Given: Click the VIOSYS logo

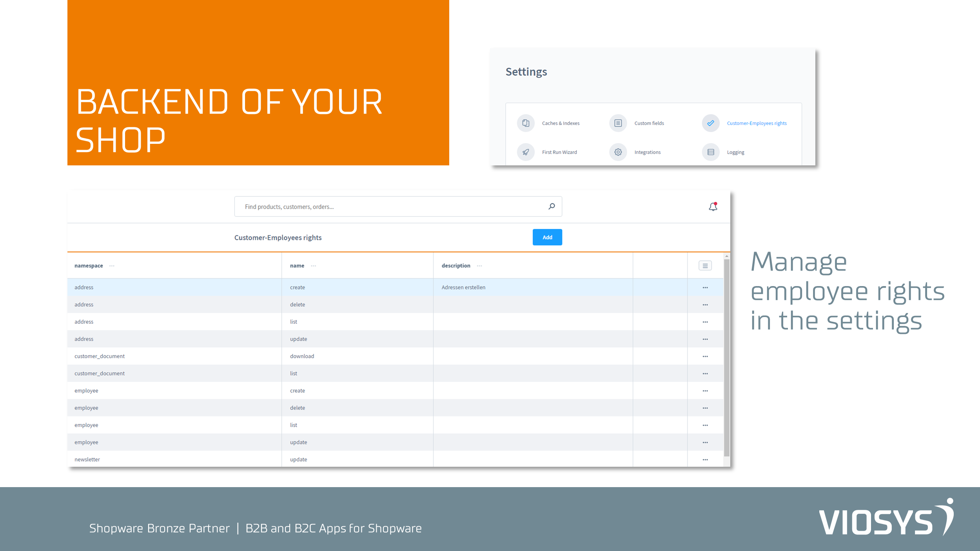Looking at the screenshot, I should [886, 517].
